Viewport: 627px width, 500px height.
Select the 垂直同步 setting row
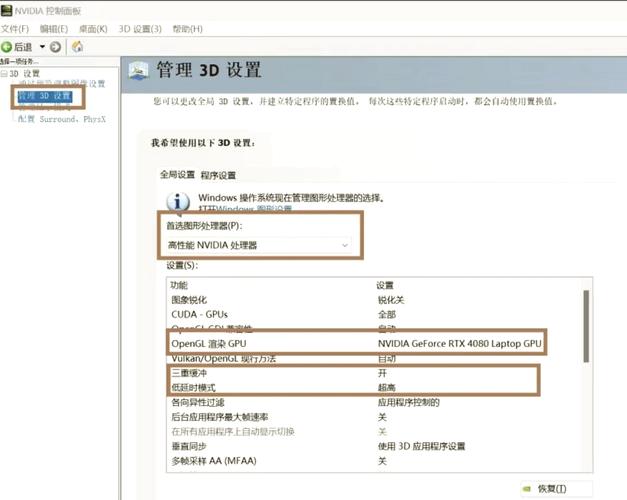[x=375, y=446]
